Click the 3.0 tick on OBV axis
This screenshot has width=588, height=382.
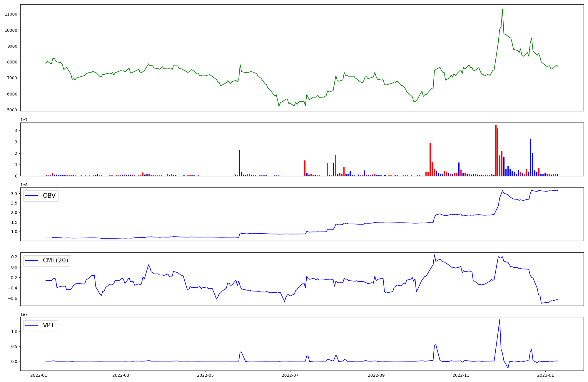[14, 194]
